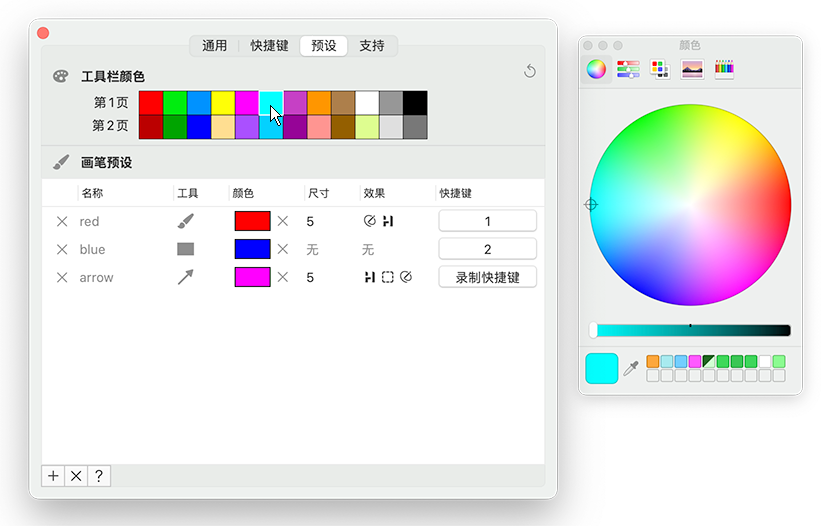Pick the red swatch on page 1
This screenshot has height=526, width=826.
[x=151, y=103]
